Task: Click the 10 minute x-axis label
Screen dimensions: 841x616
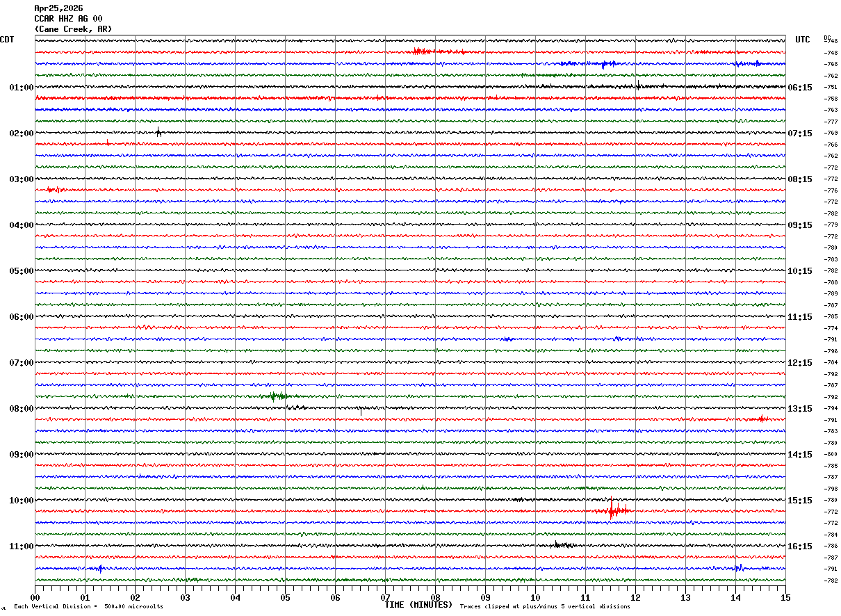Action: (535, 597)
